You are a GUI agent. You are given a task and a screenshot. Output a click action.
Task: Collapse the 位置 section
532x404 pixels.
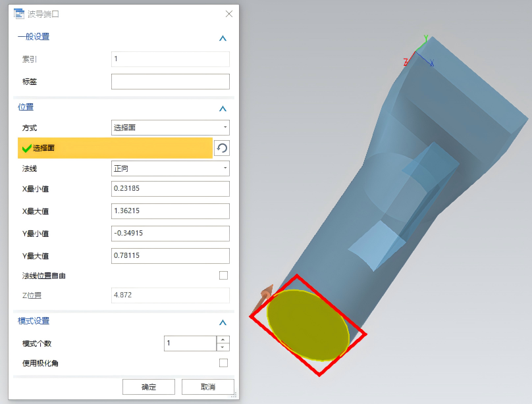[x=223, y=109]
